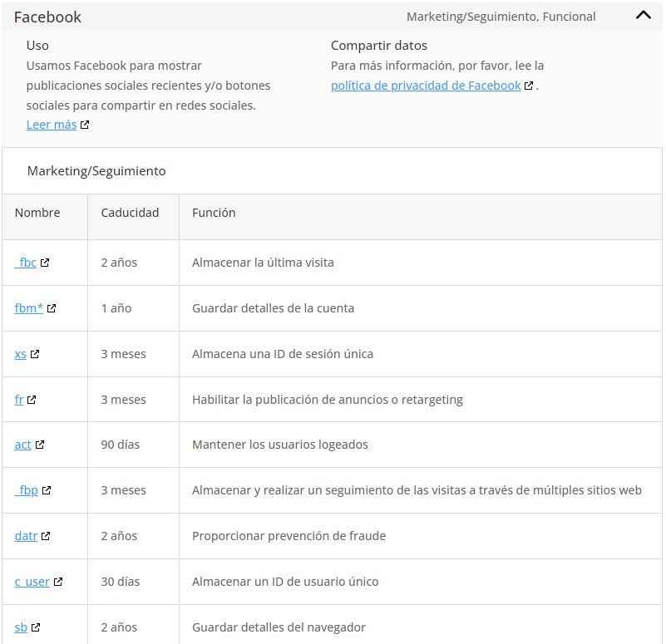The width and height of the screenshot is (666, 644).
Task: Open 'política de privacidad de Facebook' link
Action: click(x=426, y=86)
